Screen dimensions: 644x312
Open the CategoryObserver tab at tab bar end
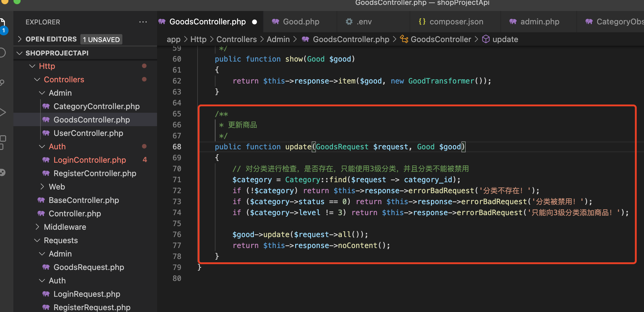pos(611,22)
